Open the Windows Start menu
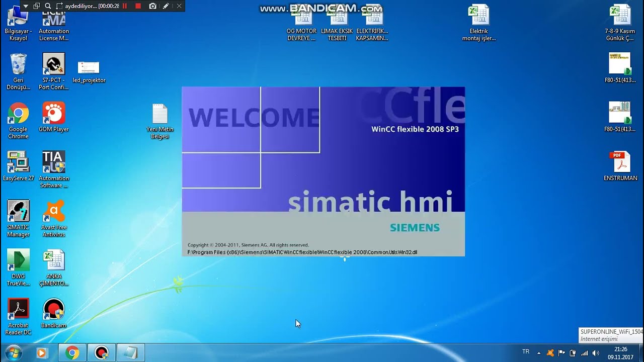This screenshot has height=362, width=644. (14, 353)
